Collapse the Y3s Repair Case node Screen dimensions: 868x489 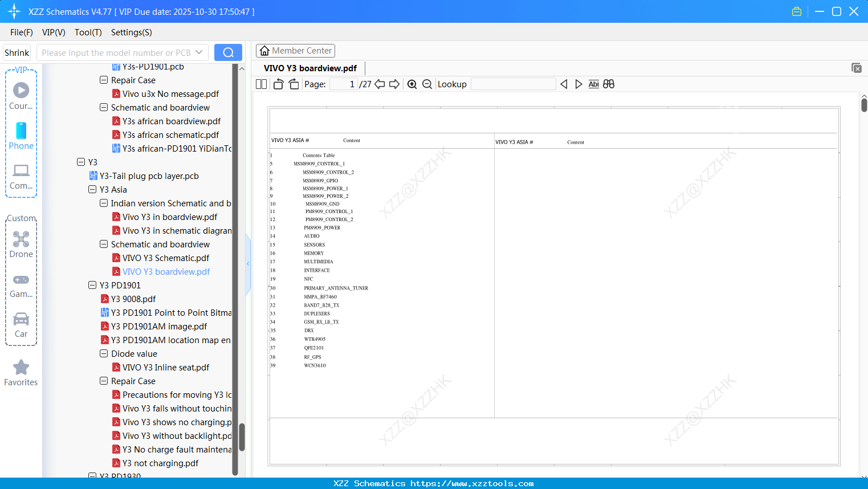click(104, 80)
